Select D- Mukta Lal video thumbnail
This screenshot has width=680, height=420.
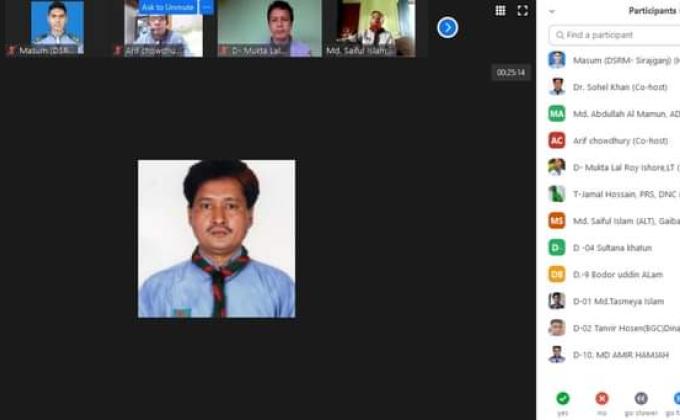(x=270, y=29)
